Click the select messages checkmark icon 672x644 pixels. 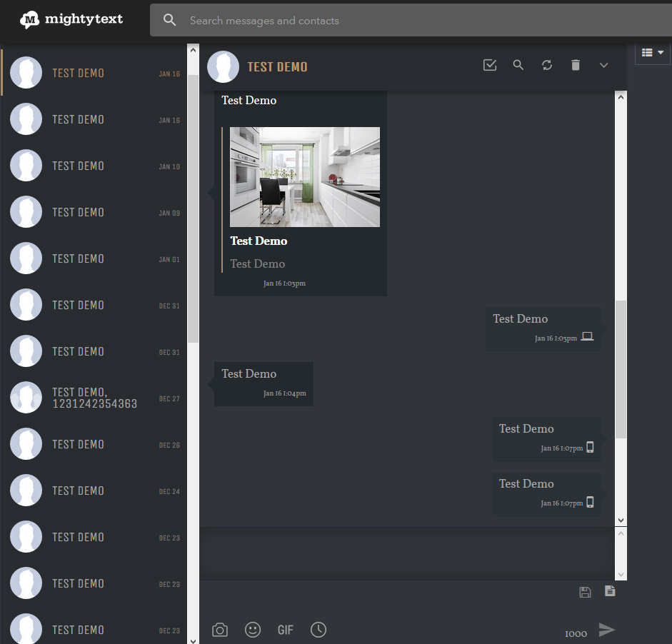[489, 65]
